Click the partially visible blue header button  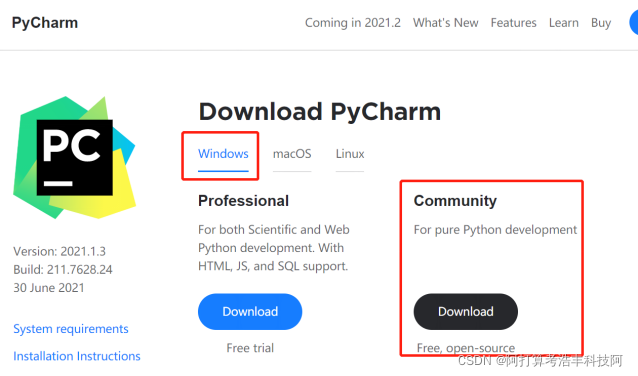point(634,23)
